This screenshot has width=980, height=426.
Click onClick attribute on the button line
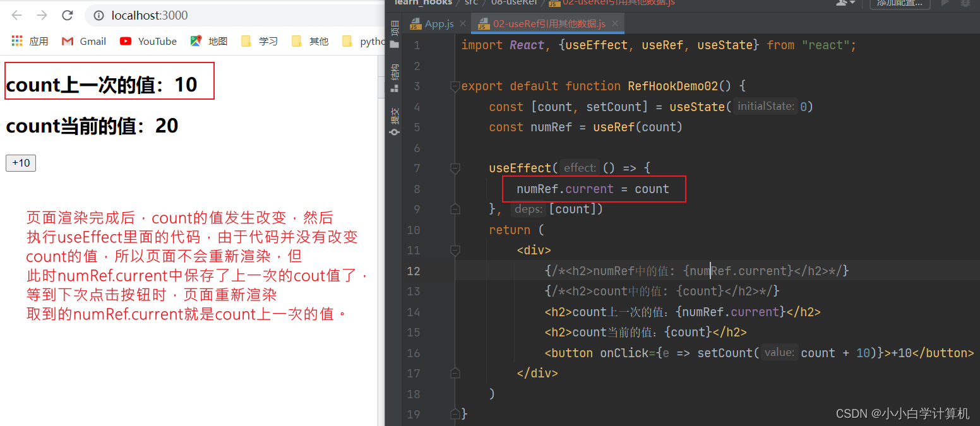(x=624, y=353)
